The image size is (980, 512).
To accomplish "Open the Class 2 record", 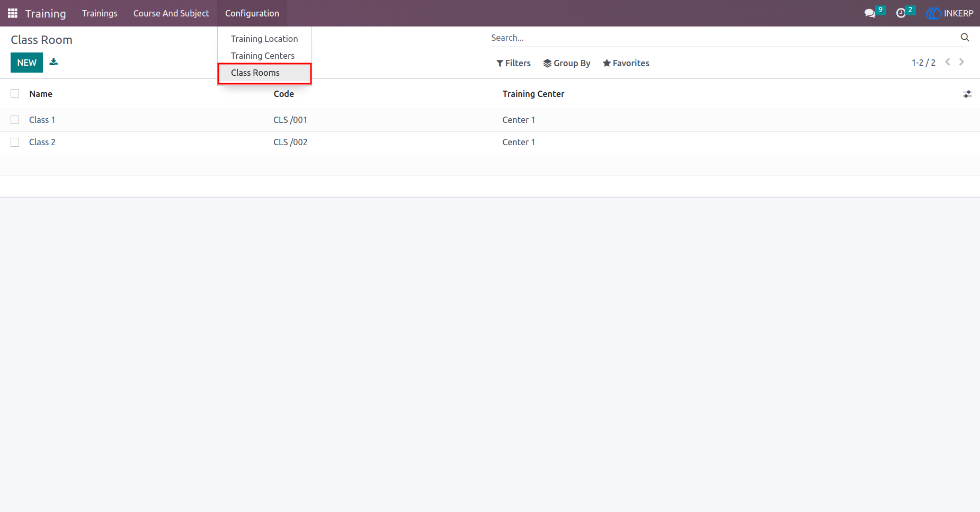I will coord(42,142).
